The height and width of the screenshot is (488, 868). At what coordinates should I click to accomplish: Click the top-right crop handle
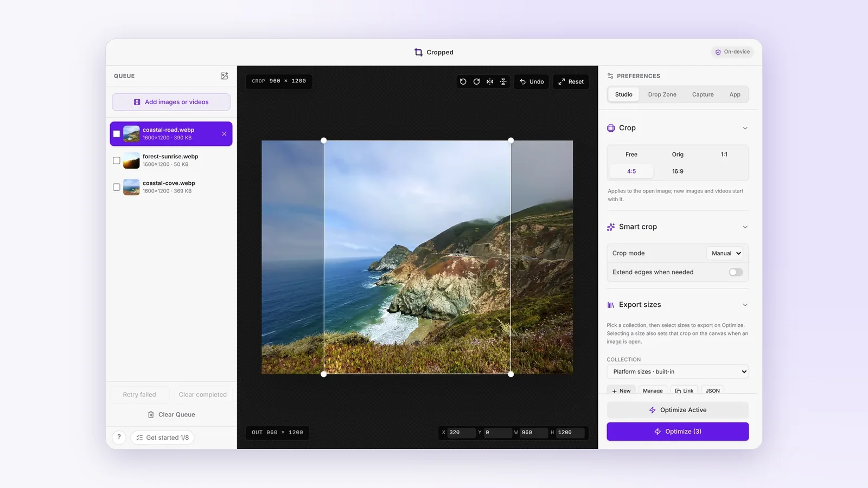coord(510,140)
